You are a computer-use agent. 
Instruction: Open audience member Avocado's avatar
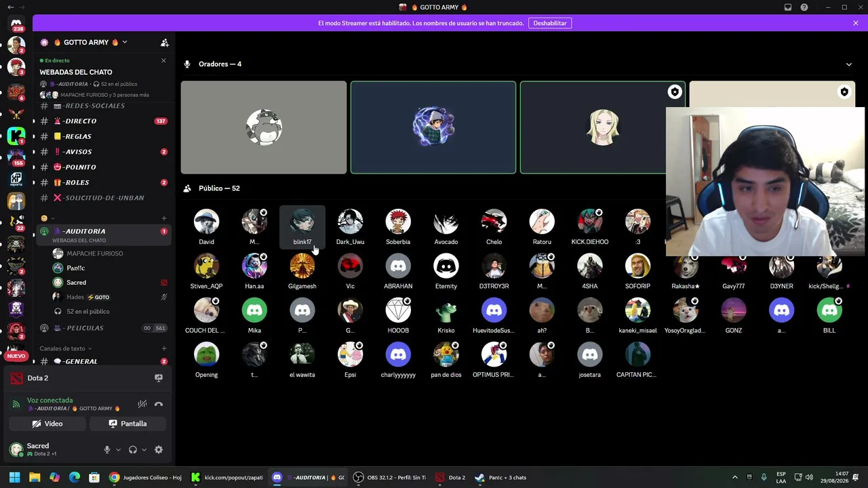[446, 222]
